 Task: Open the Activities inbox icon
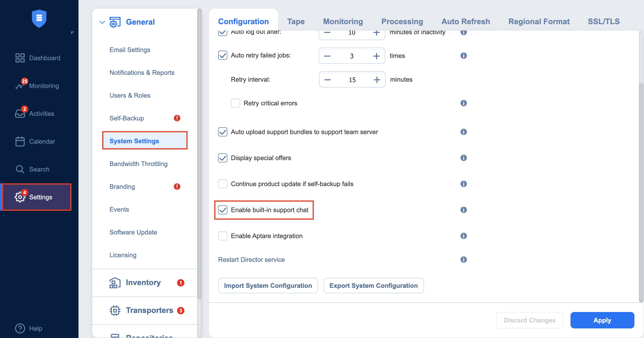click(x=20, y=114)
